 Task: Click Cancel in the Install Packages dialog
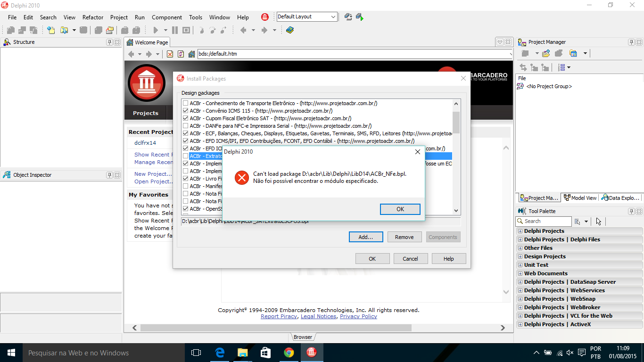tap(410, 258)
